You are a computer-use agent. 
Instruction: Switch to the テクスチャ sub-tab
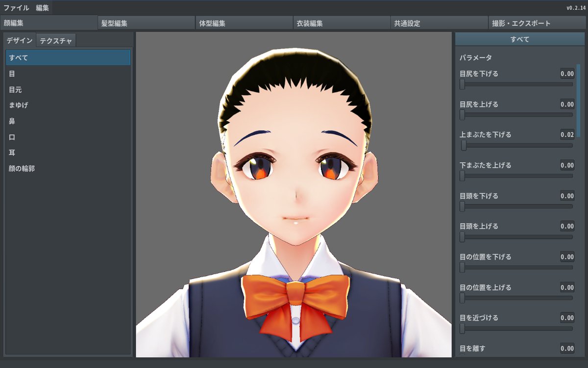point(56,41)
